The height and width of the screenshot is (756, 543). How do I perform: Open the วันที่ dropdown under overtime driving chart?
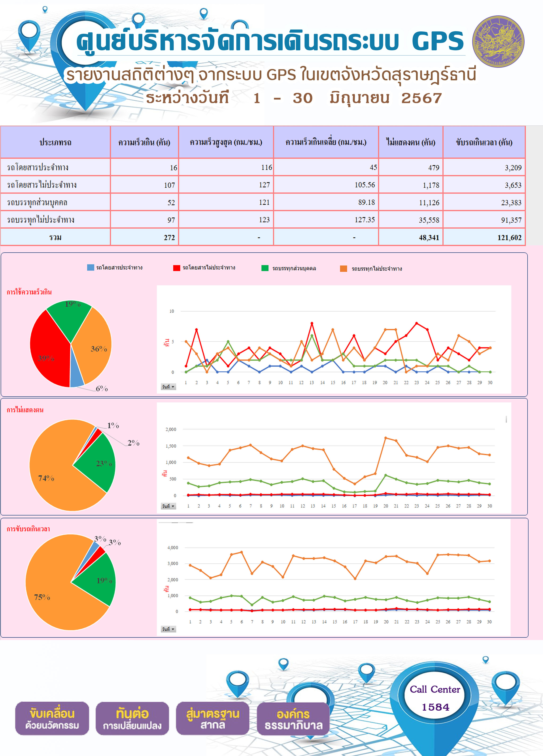tap(168, 629)
